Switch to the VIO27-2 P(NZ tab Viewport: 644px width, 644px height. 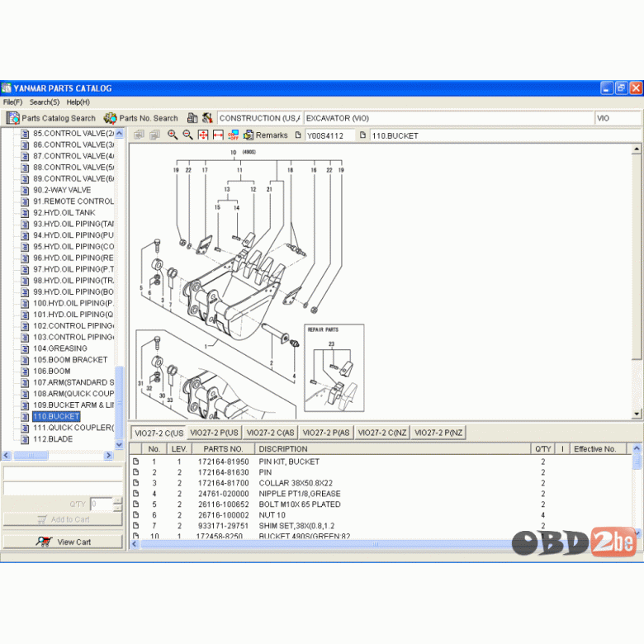tap(438, 433)
